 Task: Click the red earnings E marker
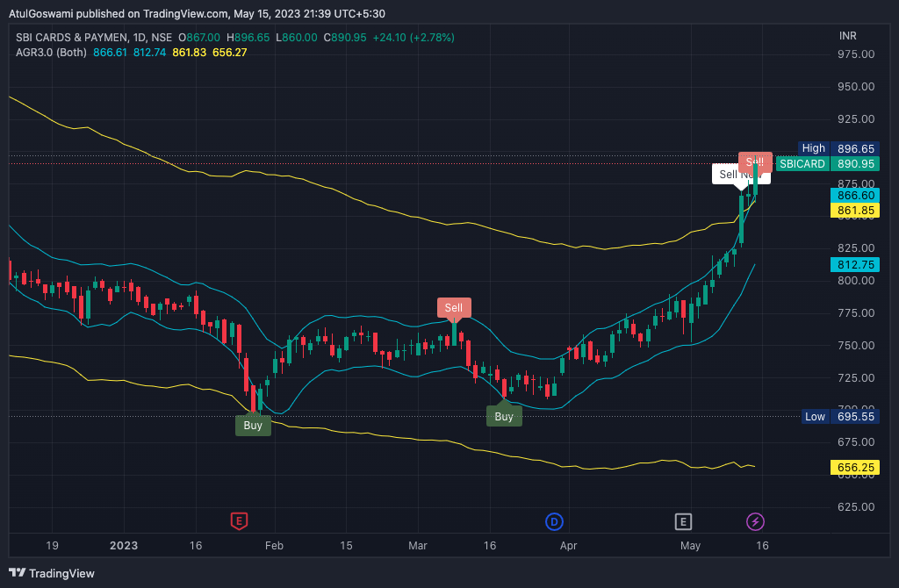pyautogui.click(x=239, y=521)
